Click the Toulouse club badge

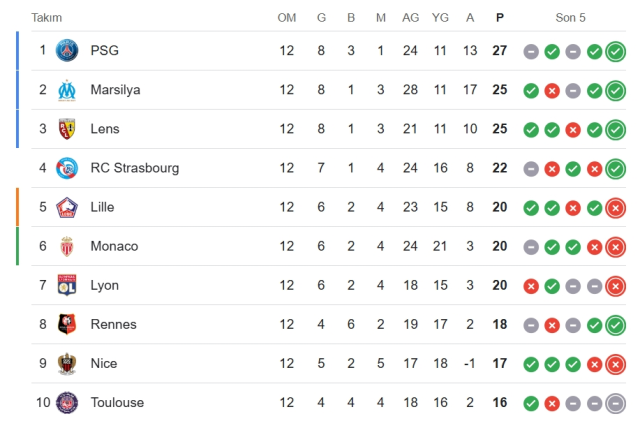(x=67, y=402)
